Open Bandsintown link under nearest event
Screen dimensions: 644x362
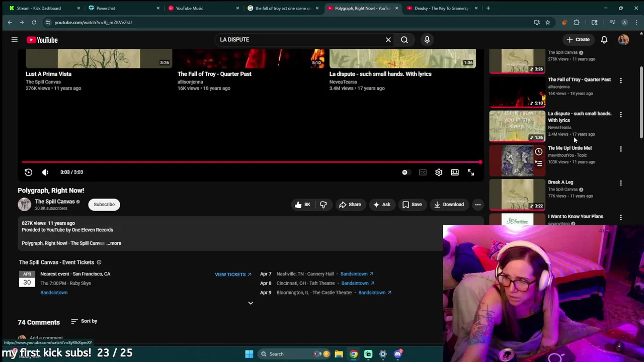click(54, 293)
